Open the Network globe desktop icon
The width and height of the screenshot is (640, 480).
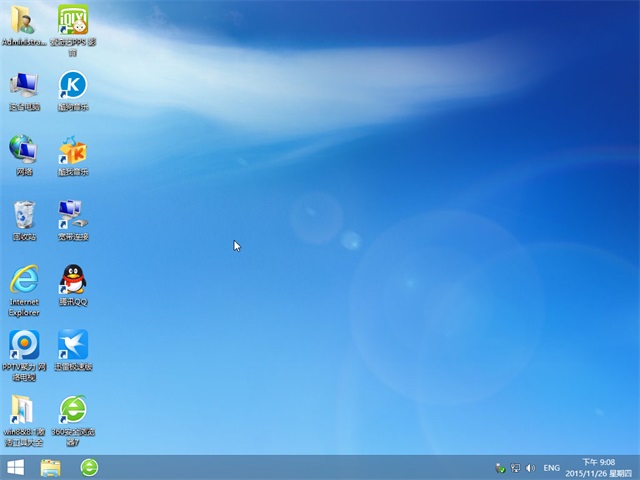point(22,150)
